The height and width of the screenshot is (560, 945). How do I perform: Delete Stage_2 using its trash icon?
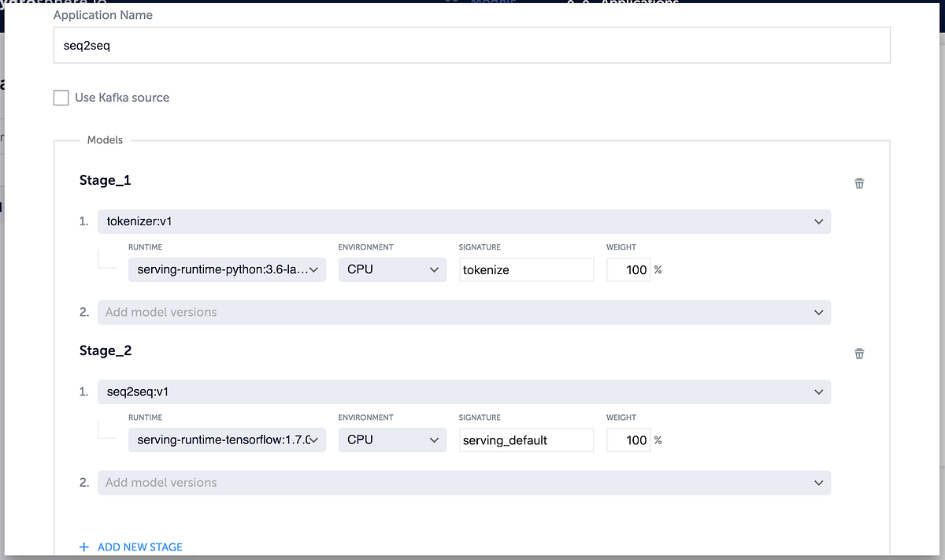pos(858,354)
